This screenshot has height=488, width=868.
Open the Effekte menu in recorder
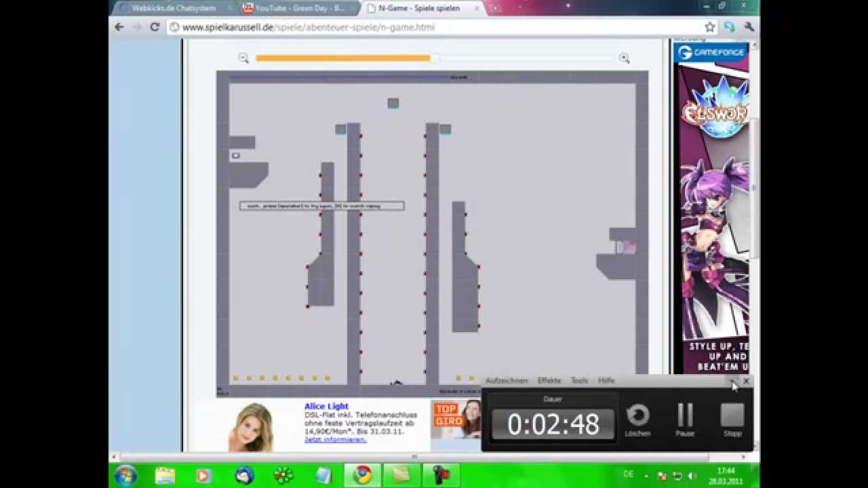click(x=549, y=381)
